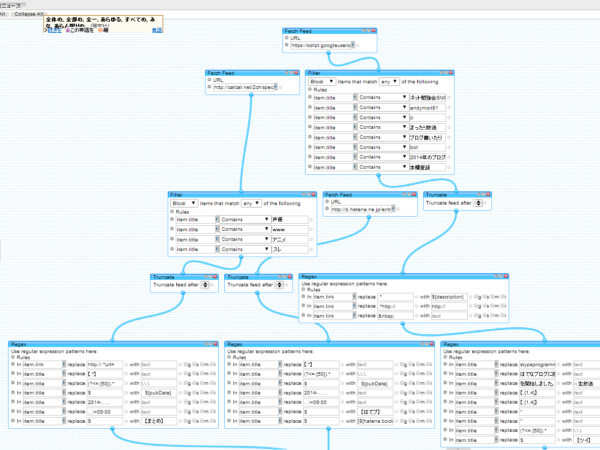Check the s flag on .*http:// regex rule

click(x=484, y=306)
